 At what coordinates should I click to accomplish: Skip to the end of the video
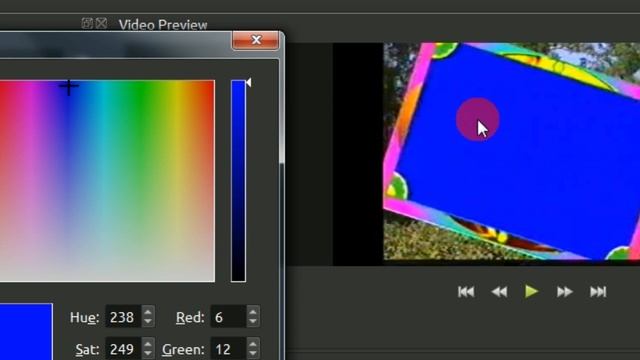[x=598, y=292]
